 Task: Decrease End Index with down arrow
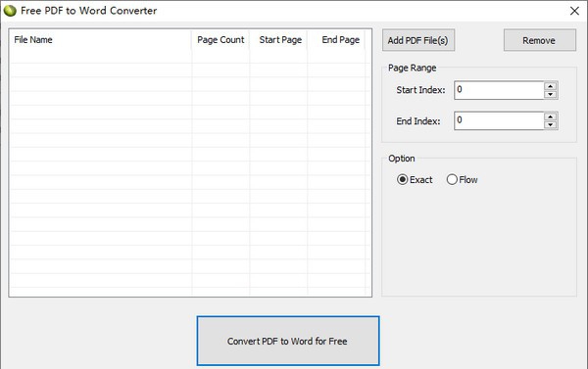[x=551, y=125]
